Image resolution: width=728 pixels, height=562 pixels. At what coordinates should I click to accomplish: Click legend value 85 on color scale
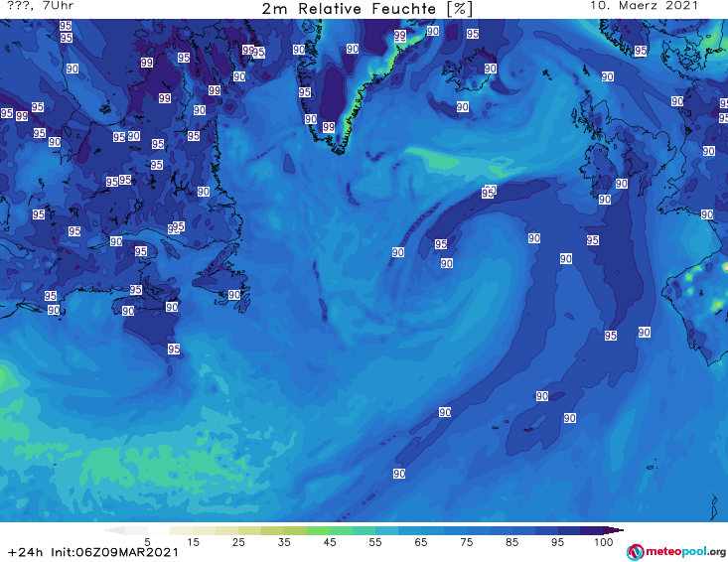tap(511, 541)
